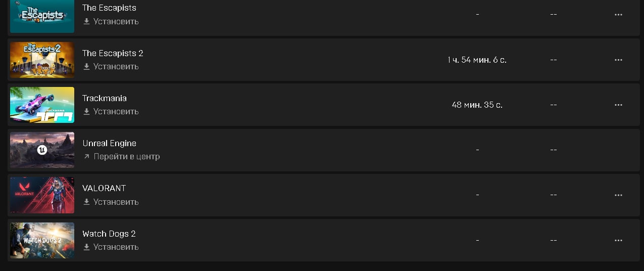
Task: Install The Escapists via Установить
Action: (x=116, y=22)
